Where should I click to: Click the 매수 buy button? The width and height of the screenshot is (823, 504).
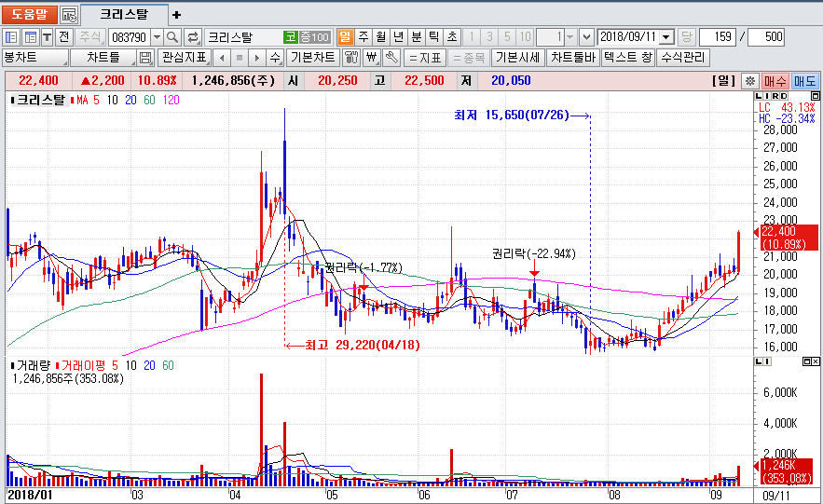775,81
